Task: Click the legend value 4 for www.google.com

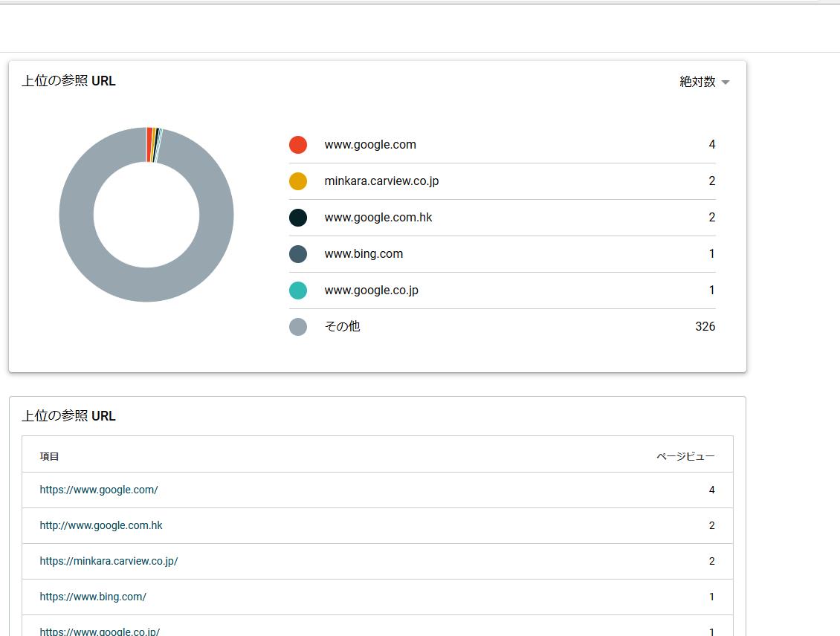Action: pyautogui.click(x=712, y=145)
